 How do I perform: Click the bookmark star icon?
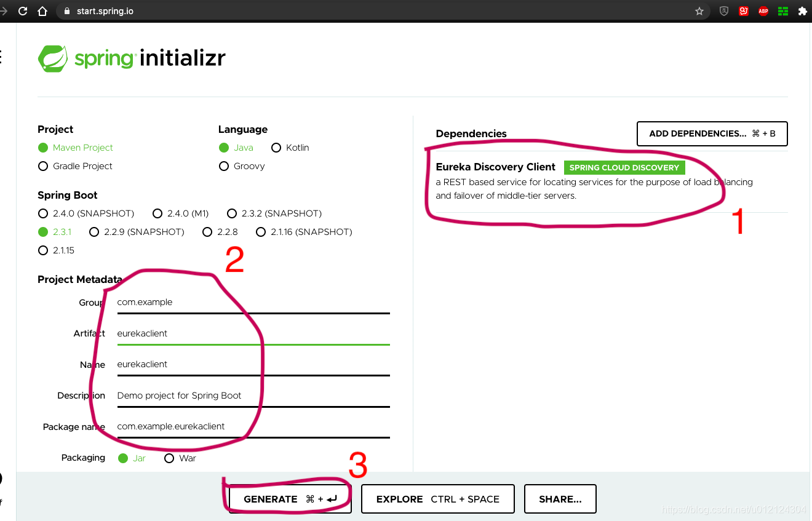(x=699, y=11)
